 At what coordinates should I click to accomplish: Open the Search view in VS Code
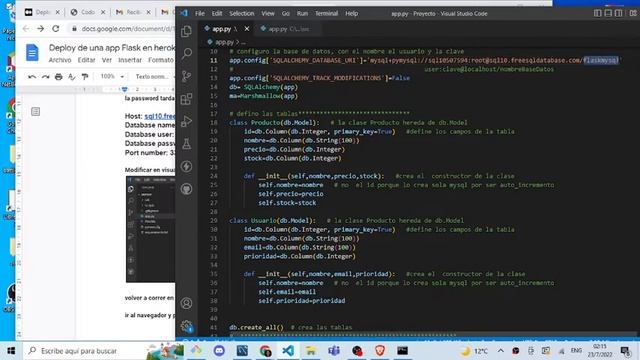(187, 53)
